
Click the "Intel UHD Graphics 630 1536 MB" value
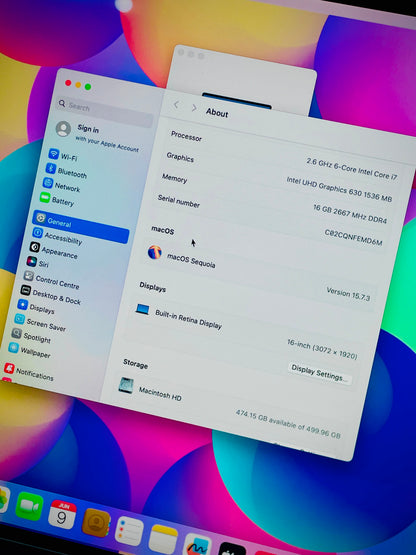339,190
